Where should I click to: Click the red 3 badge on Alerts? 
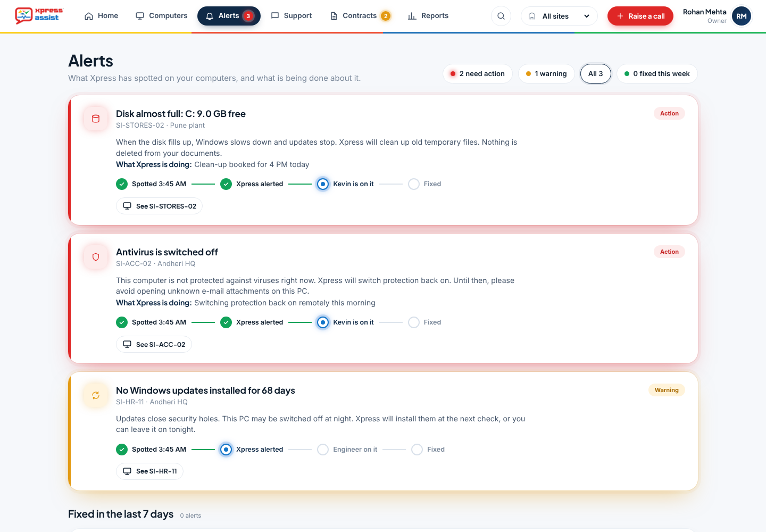click(248, 16)
